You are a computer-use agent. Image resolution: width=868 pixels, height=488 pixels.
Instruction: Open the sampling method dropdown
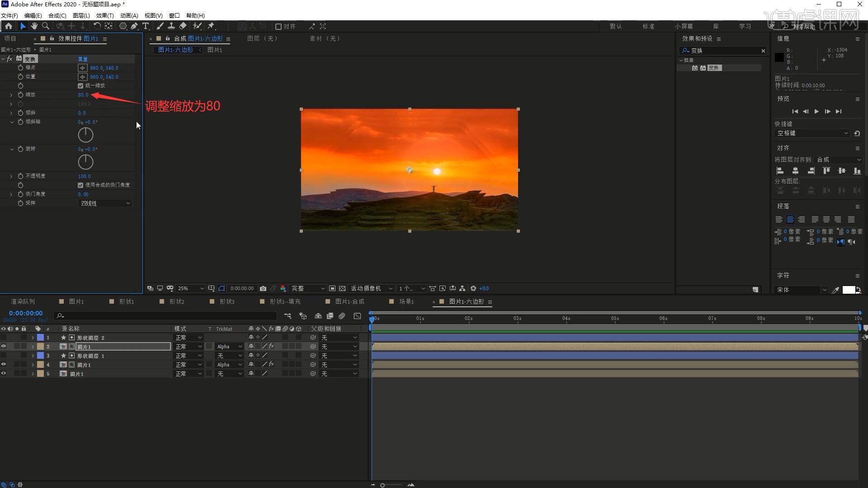coord(105,203)
